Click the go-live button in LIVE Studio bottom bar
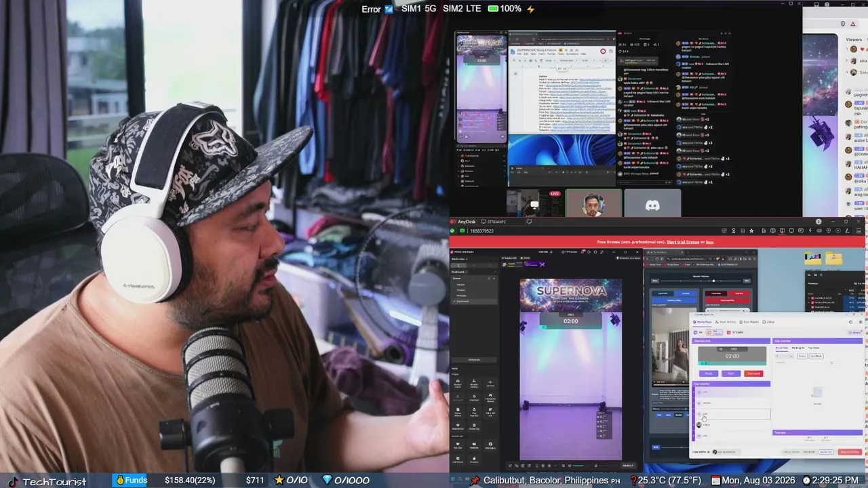Viewport: 868px width, 488px height. [x=629, y=466]
